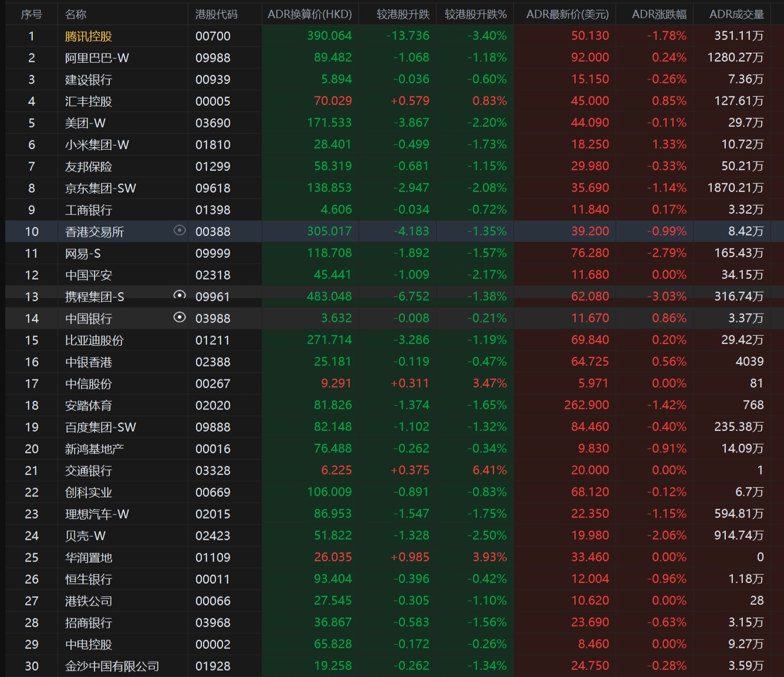Open the 腾讯控股 stock row
Screen dimensions: 784x677
pyautogui.click(x=394, y=36)
